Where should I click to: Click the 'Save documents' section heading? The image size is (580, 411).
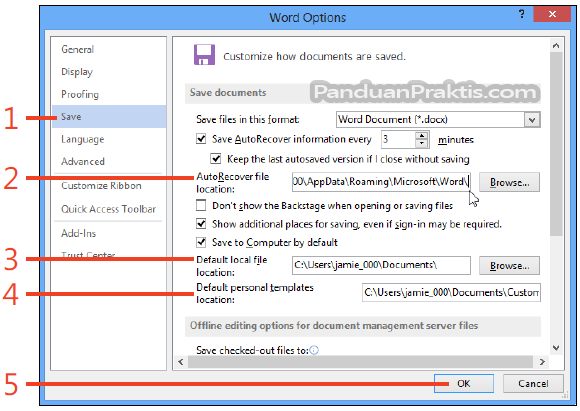[228, 92]
